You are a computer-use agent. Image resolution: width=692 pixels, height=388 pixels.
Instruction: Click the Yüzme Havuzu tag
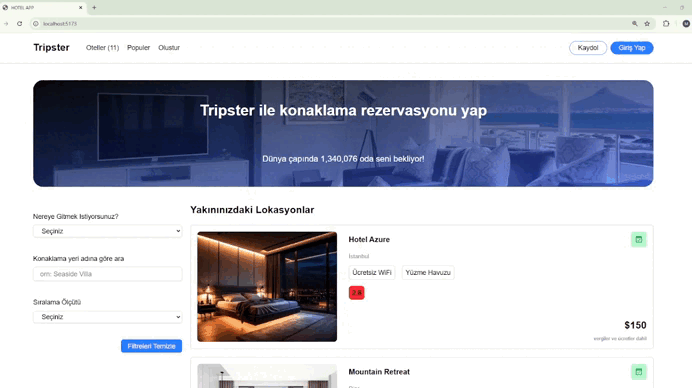[428, 273]
